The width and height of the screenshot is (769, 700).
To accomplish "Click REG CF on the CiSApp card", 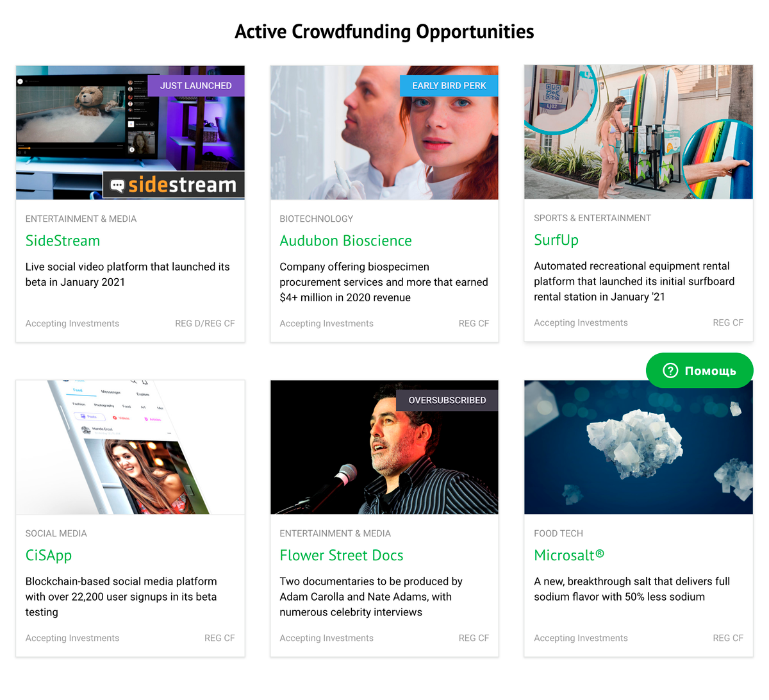I will [220, 638].
